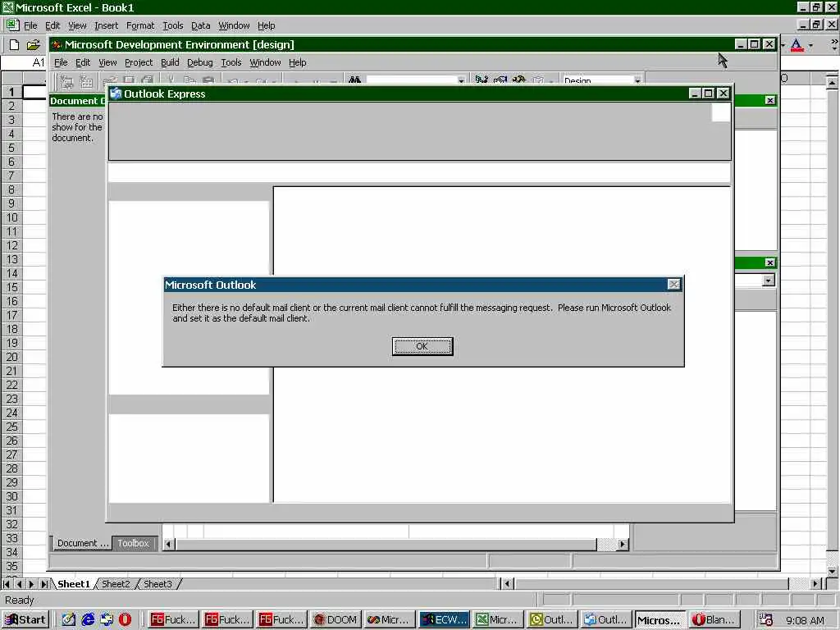Select row header 20 in Excel
Screen dimensions: 840x630
point(11,357)
